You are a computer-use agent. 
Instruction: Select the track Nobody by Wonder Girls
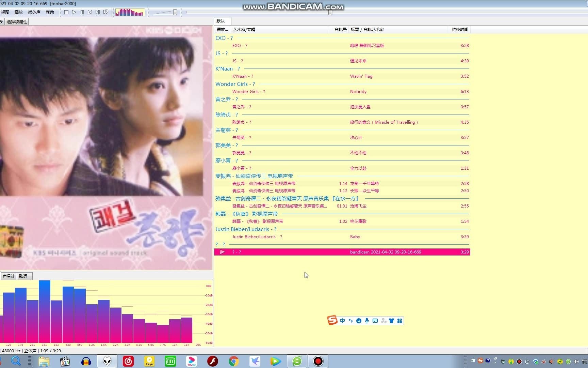pos(342,92)
